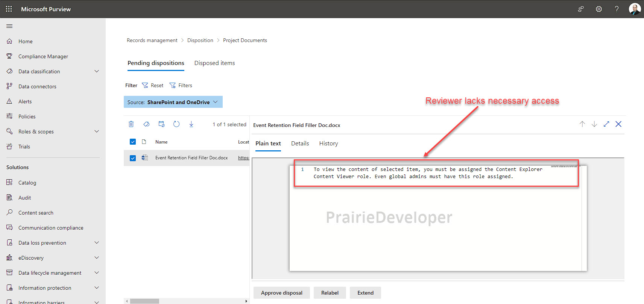Expand Data classification submenu

point(97,71)
